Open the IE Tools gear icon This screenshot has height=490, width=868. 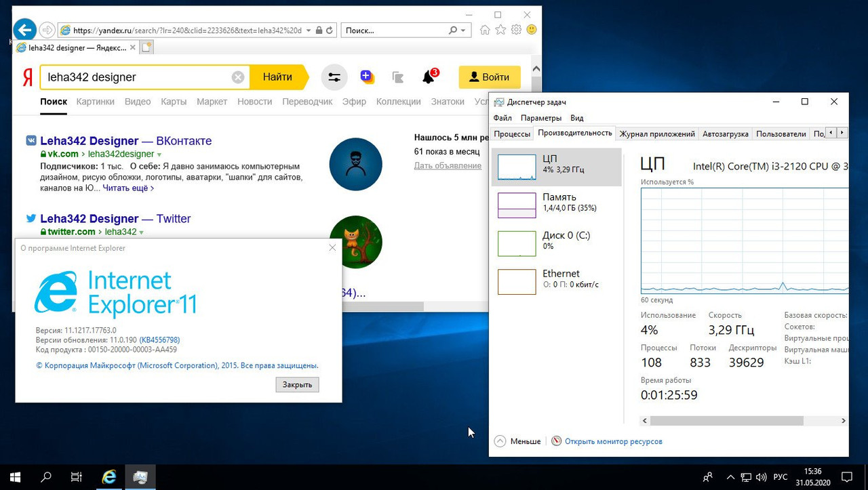(x=516, y=30)
